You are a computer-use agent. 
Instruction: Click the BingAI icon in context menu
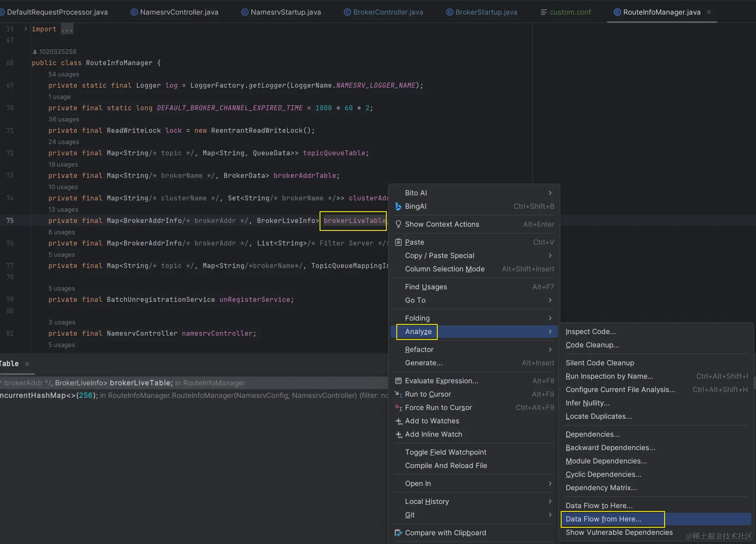coord(398,206)
